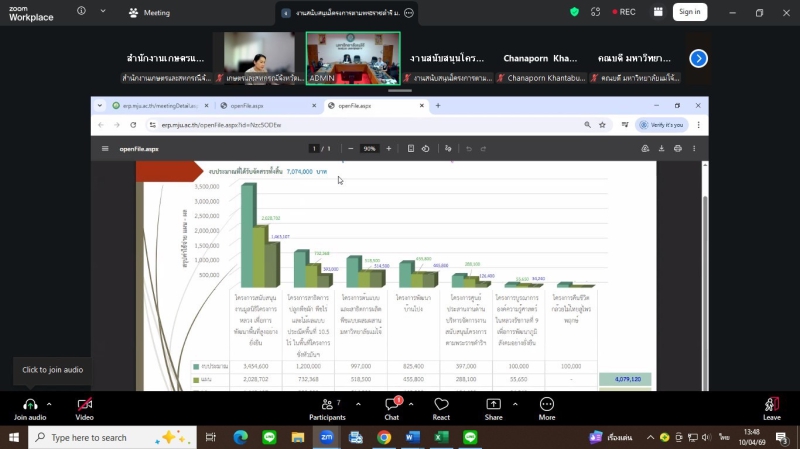This screenshot has width=800, height=449.
Task: Switch to the Meeting tab
Action: (148, 13)
